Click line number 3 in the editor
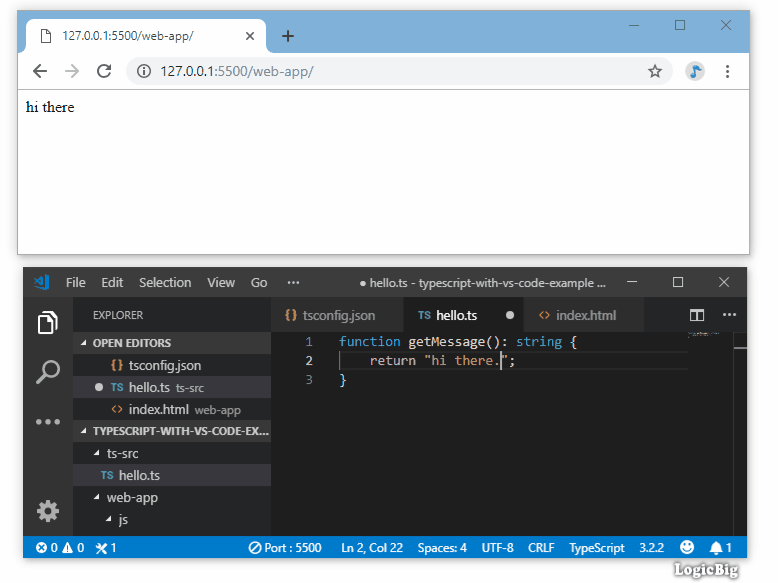 [x=309, y=380]
